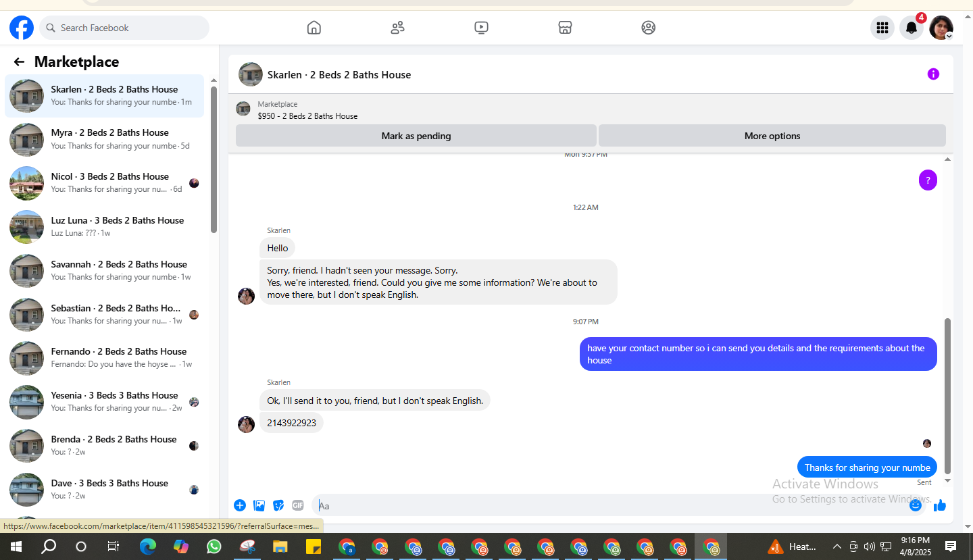Select Yesenia 3 Beds 3 Baths House chat

pyautogui.click(x=105, y=402)
